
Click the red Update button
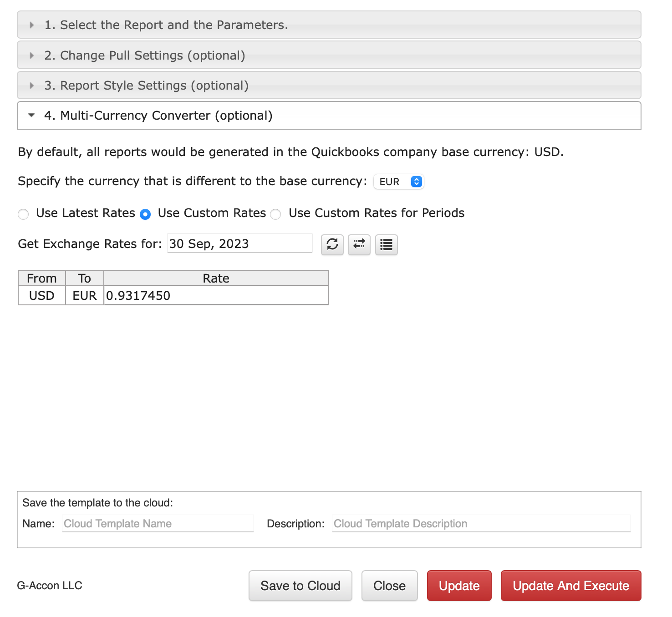pyautogui.click(x=459, y=586)
